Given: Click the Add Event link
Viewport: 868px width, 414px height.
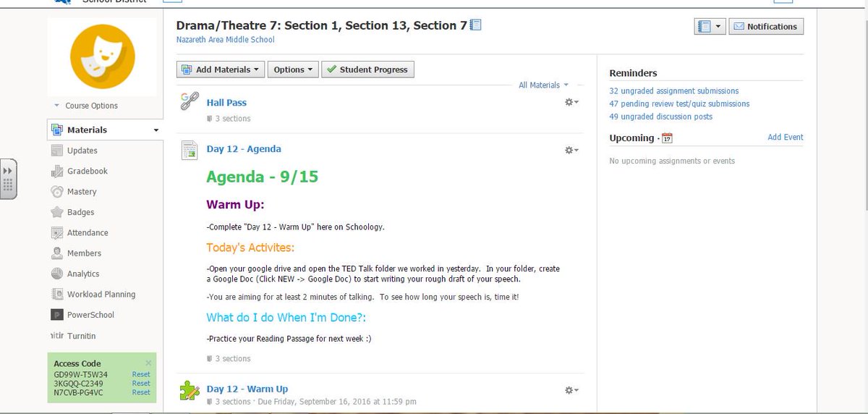Looking at the screenshot, I should [786, 138].
